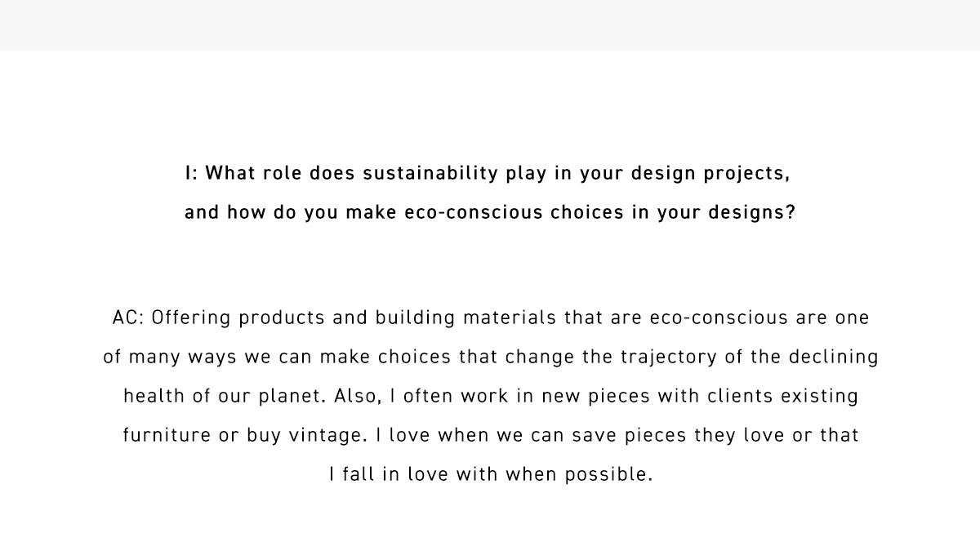Screen dimensions: 980x533
Task: Click the gray header band at top
Action: pyautogui.click(x=490, y=25)
